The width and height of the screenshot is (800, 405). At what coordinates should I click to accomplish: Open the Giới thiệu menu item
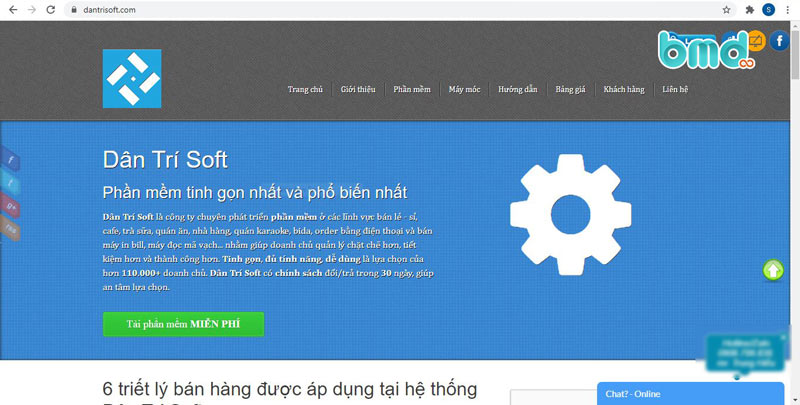click(358, 89)
